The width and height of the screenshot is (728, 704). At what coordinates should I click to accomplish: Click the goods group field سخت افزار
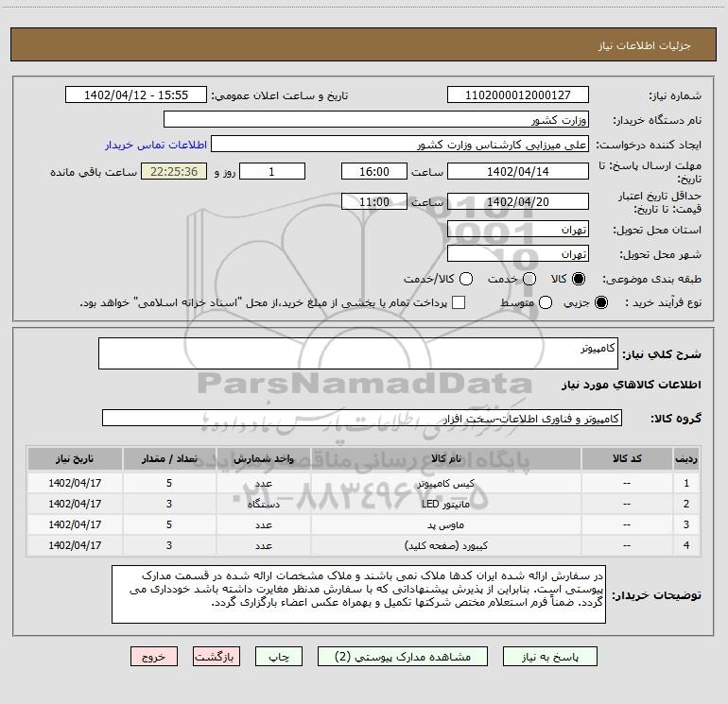362,418
